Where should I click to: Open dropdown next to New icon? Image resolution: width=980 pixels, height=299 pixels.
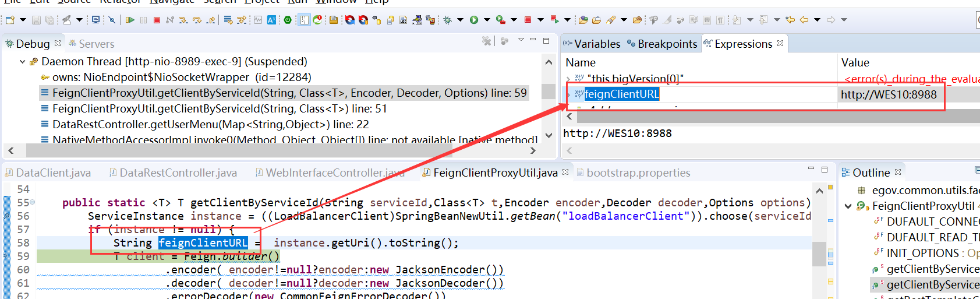point(23,20)
